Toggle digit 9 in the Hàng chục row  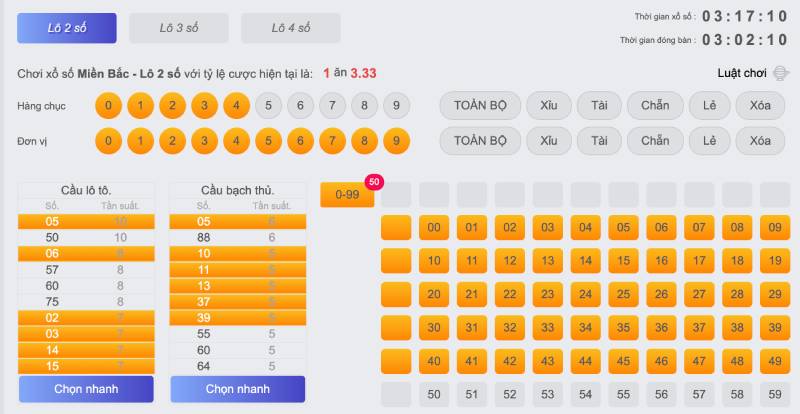(396, 106)
